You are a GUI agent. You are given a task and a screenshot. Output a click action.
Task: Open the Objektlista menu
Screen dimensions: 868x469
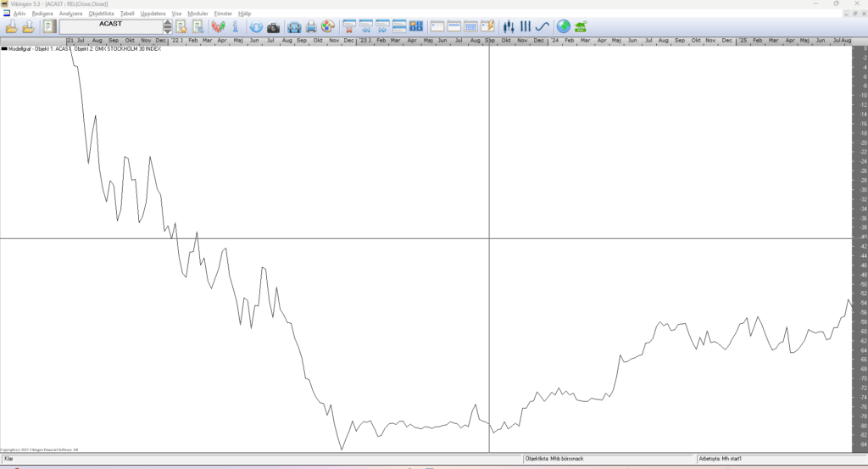point(102,14)
